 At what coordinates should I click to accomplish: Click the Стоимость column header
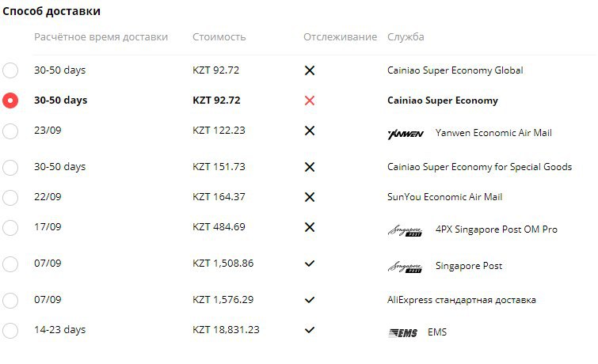pyautogui.click(x=219, y=37)
